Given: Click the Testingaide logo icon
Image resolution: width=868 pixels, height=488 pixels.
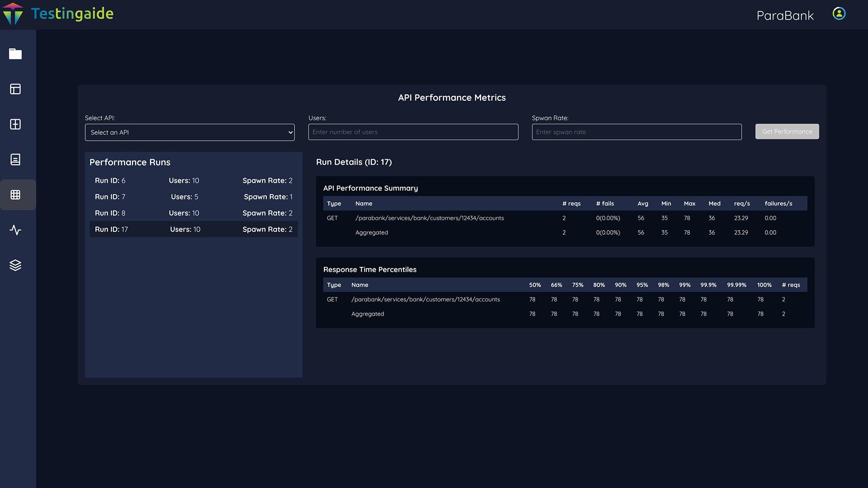Looking at the screenshot, I should pyautogui.click(x=13, y=14).
